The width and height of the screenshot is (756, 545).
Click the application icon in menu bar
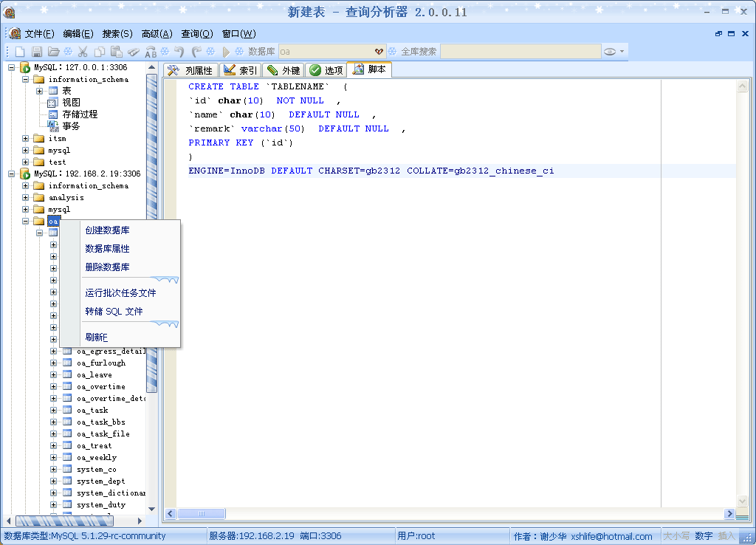pyautogui.click(x=15, y=33)
